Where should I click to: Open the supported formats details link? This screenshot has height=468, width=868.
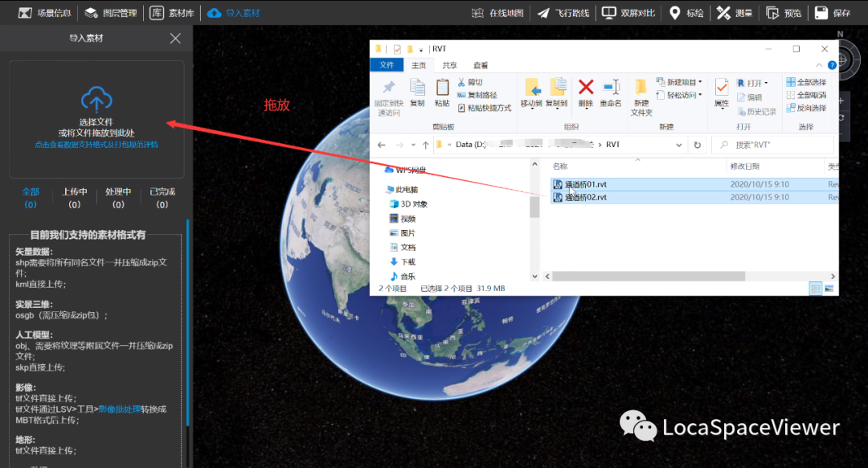coord(96,145)
